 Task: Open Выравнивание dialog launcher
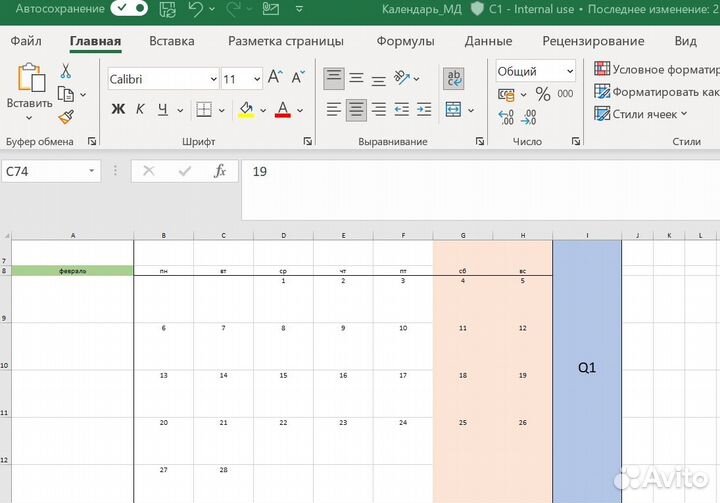point(480,141)
